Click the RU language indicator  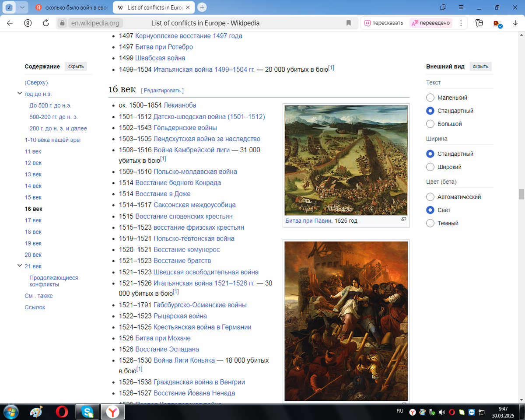pos(400,411)
